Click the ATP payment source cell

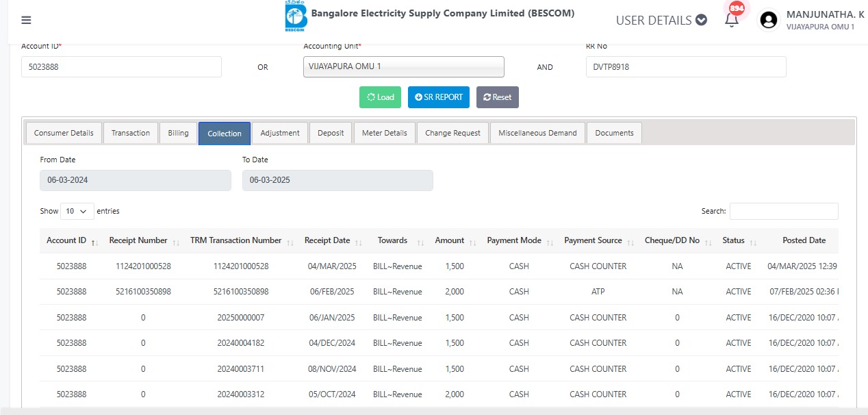coord(598,292)
